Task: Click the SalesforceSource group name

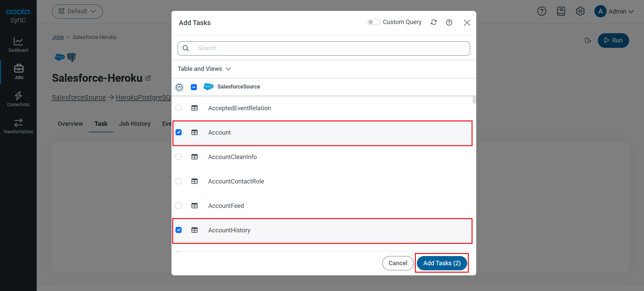Action: coord(239,87)
